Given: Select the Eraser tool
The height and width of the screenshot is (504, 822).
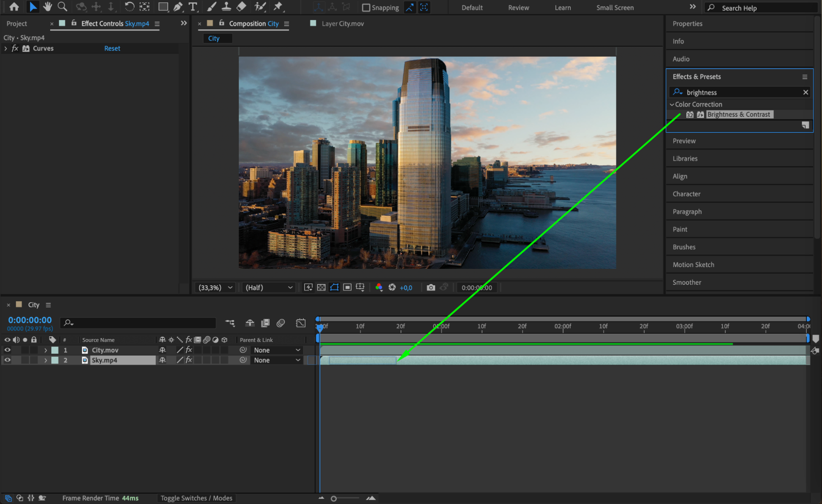Looking at the screenshot, I should (241, 7).
